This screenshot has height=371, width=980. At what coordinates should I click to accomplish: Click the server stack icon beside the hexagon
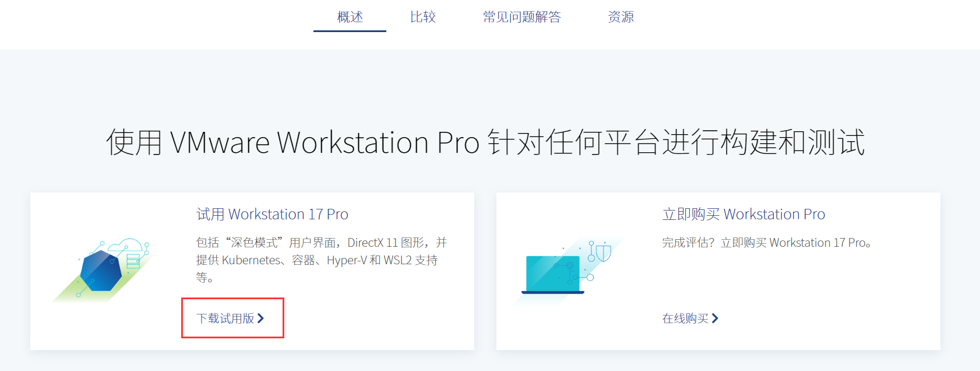click(x=133, y=260)
